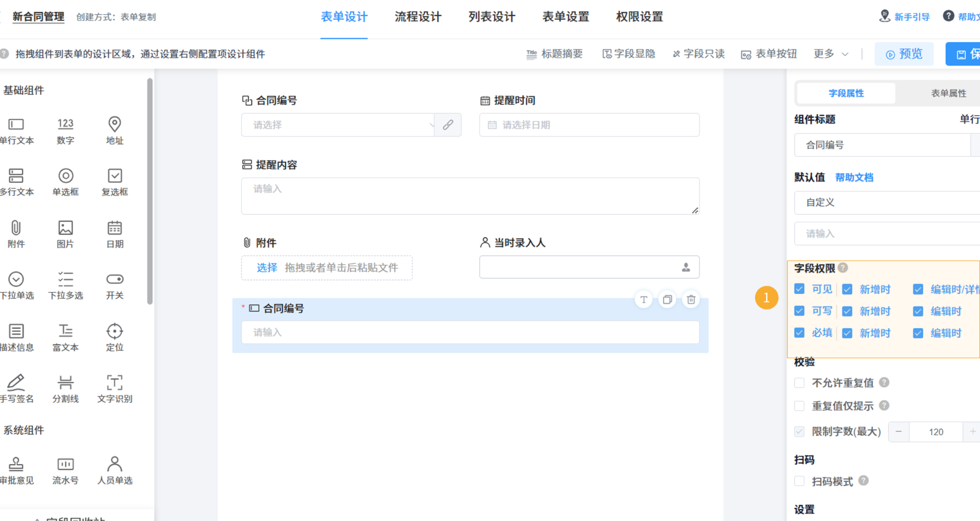
Task: Select the 复选框 checkbox component
Action: click(115, 182)
